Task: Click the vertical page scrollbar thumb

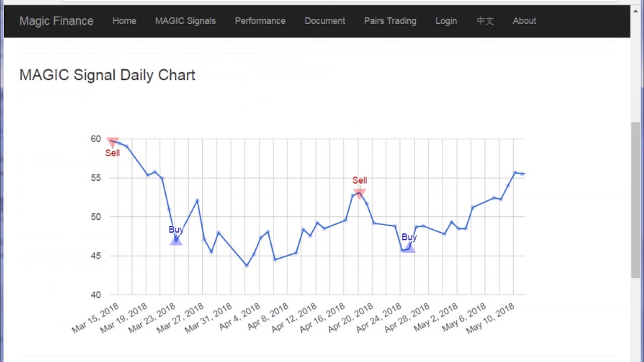Action: [x=636, y=200]
